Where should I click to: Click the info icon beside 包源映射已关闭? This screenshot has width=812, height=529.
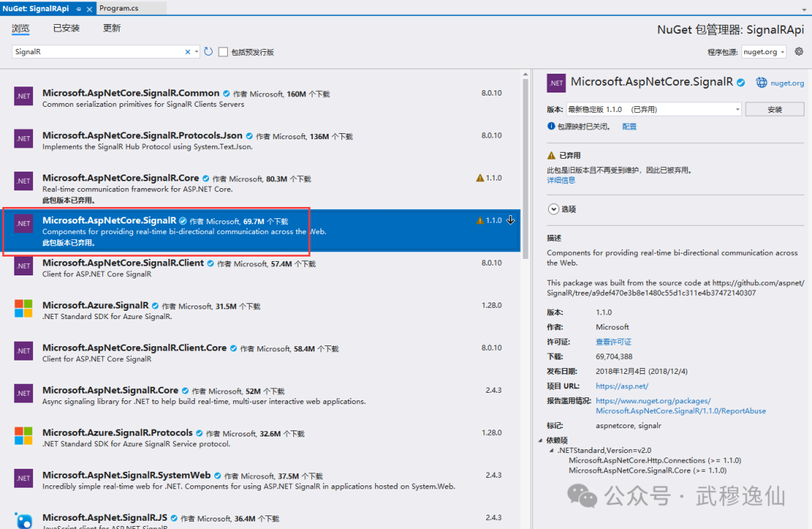(x=551, y=126)
